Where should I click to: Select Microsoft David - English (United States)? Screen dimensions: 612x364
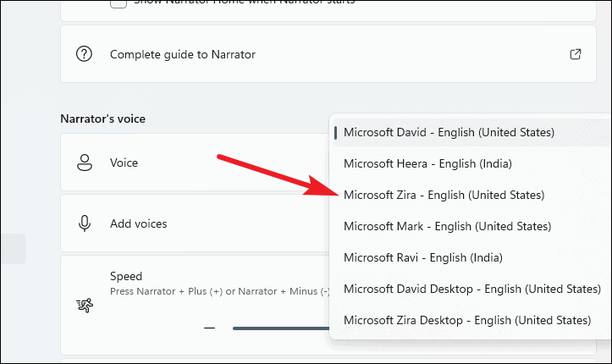pos(449,132)
